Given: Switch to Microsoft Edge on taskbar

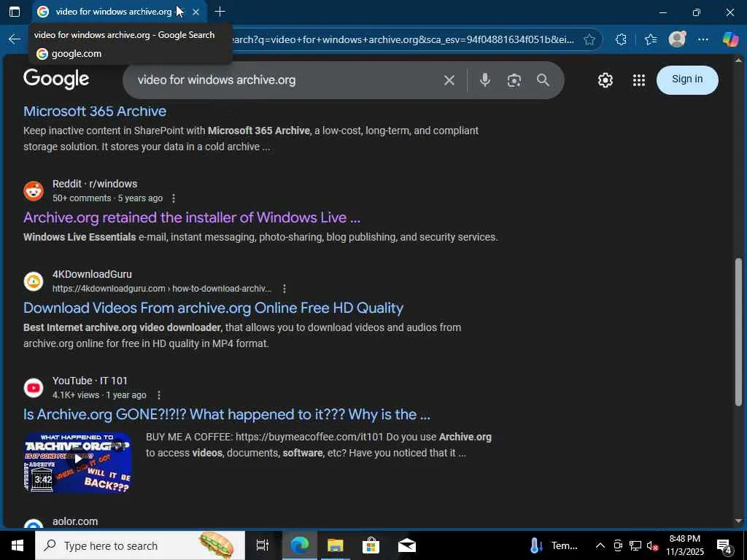Looking at the screenshot, I should point(299,545).
